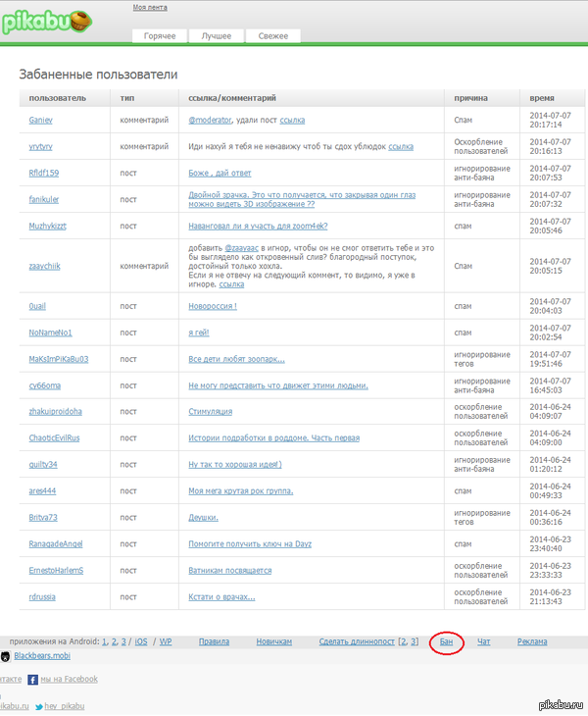
Task: Switch to the Лучшее tab
Action: (x=217, y=36)
